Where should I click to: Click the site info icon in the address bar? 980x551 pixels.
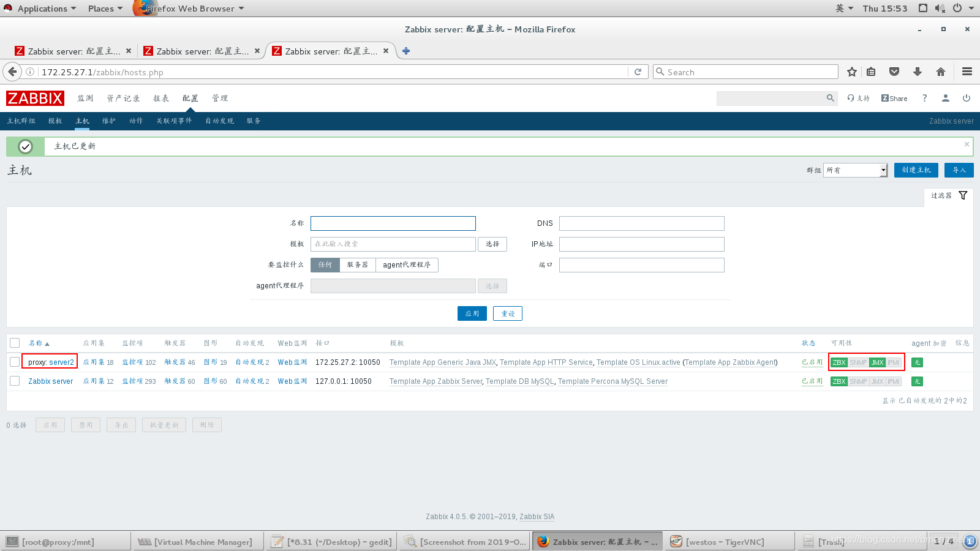(x=29, y=72)
